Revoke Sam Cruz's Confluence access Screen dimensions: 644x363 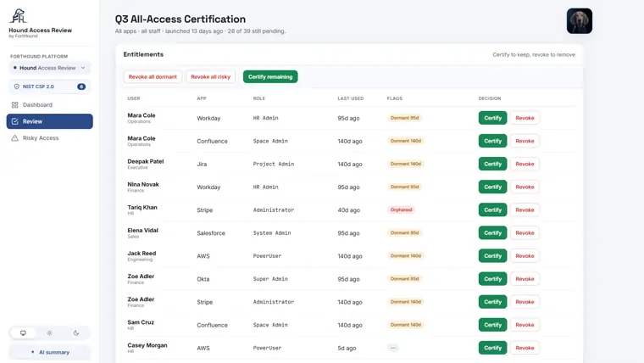[525, 325]
